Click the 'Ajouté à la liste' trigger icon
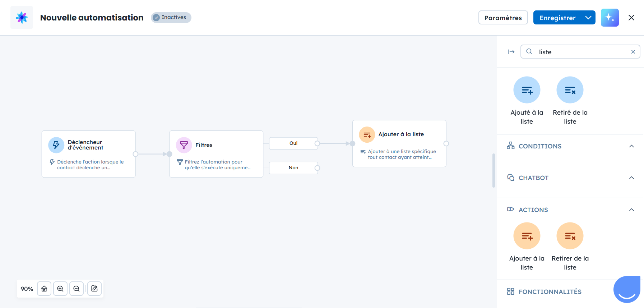644x308 pixels. [527, 90]
